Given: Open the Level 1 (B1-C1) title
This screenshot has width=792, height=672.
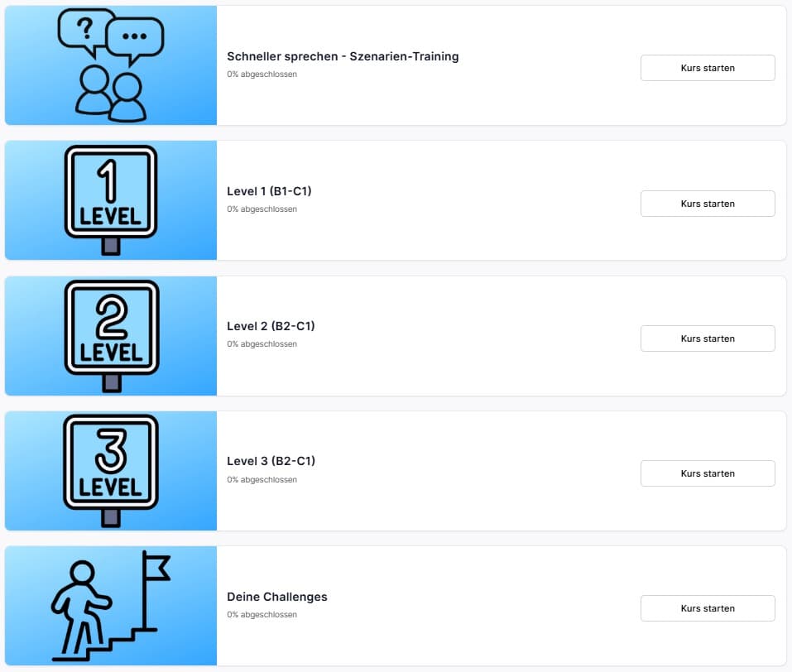Looking at the screenshot, I should pyautogui.click(x=269, y=191).
